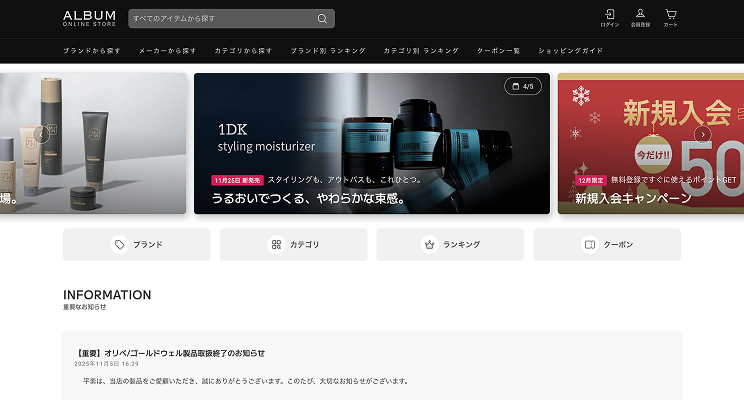Open メーカーから探す menu
744x400 pixels.
click(x=167, y=51)
